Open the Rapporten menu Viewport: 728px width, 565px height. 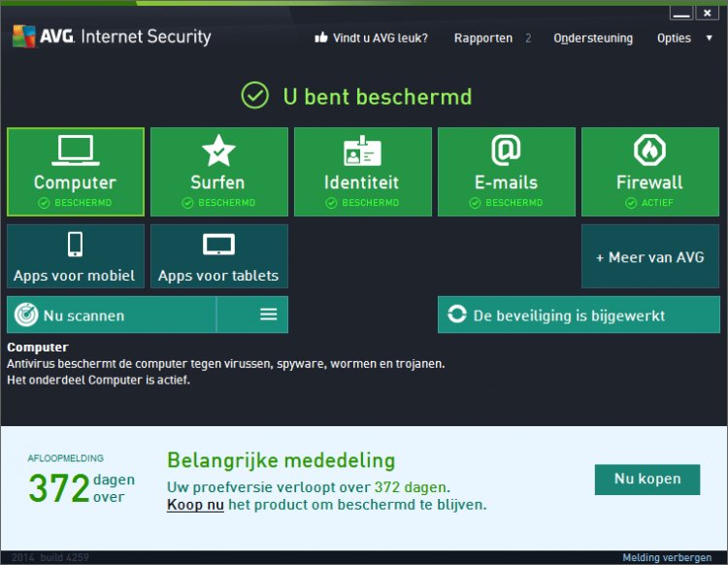483,38
